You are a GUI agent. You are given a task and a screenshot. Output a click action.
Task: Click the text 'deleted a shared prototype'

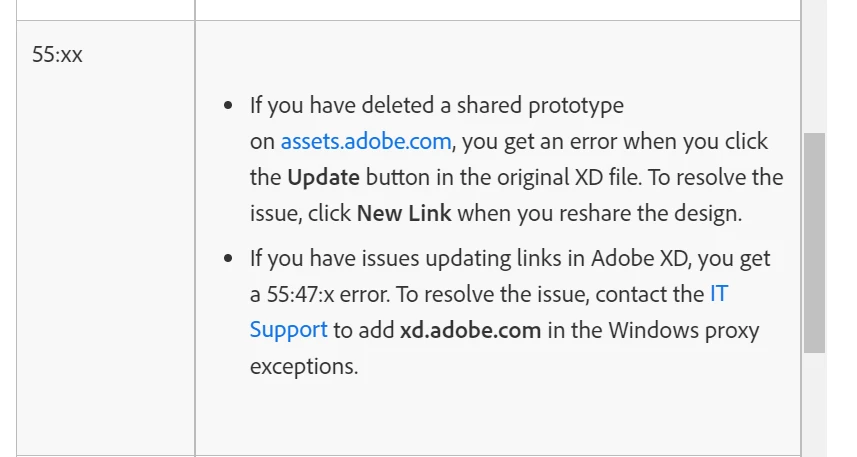(x=492, y=106)
